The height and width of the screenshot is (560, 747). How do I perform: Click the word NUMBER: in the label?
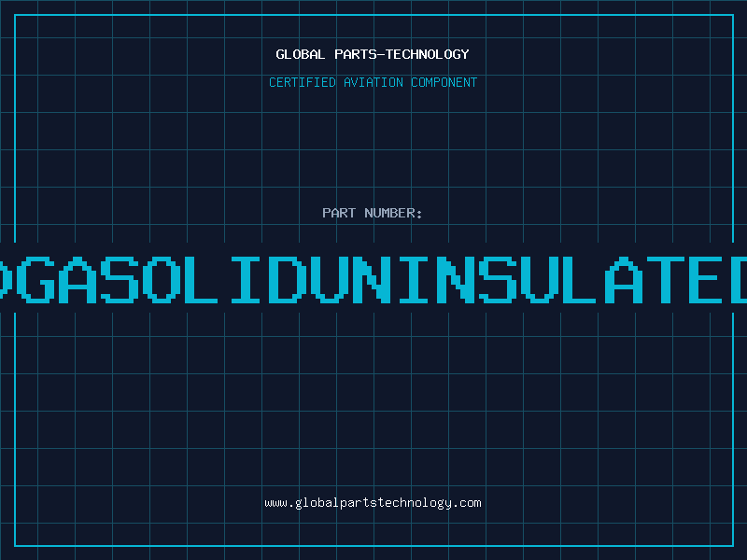click(x=393, y=213)
